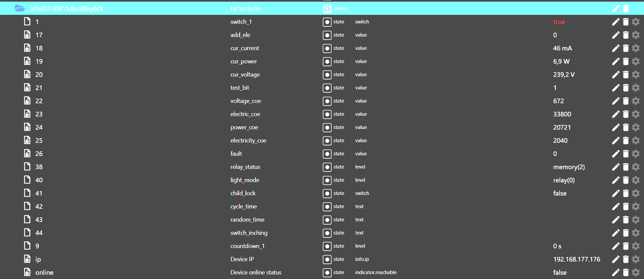Click the state icon in the switch_1 row
644x279 pixels.
(327, 22)
